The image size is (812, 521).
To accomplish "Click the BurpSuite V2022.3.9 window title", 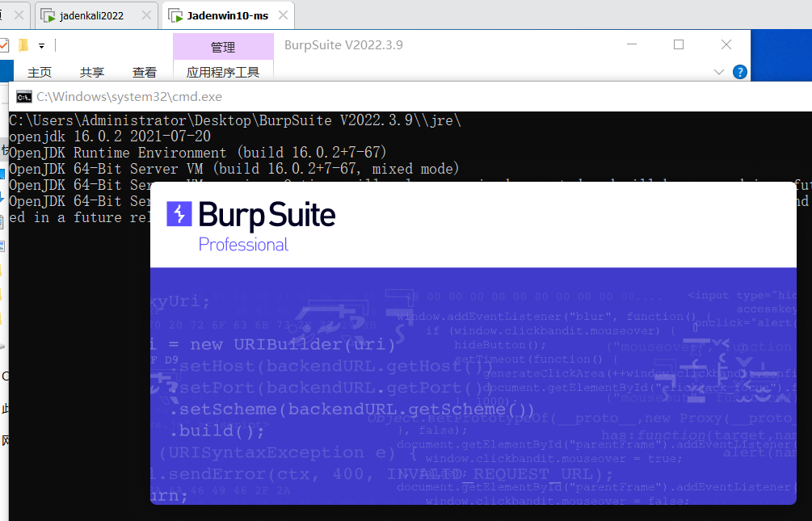I will pyautogui.click(x=343, y=45).
